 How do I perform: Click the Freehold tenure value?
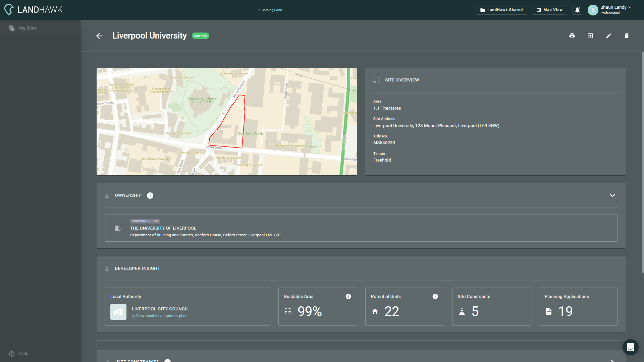point(382,160)
